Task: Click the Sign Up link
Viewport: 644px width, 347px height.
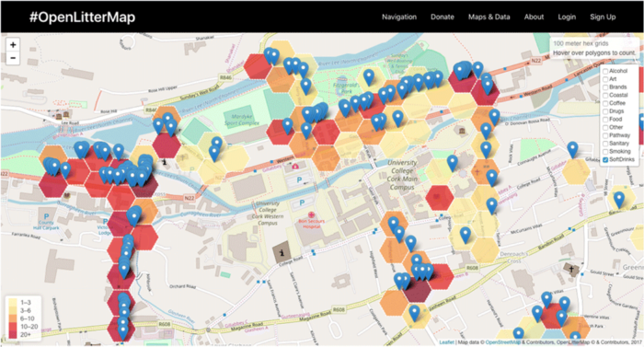Action: click(x=603, y=17)
